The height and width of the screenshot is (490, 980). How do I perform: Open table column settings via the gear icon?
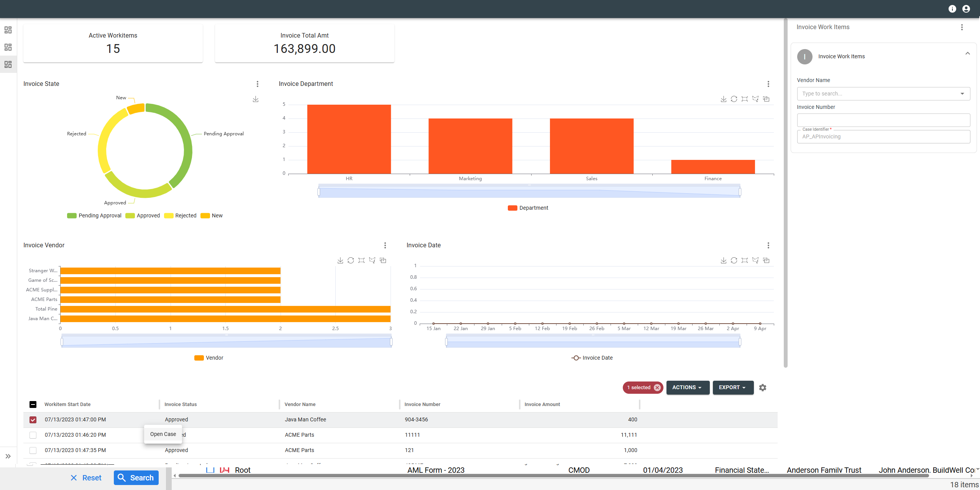(762, 388)
